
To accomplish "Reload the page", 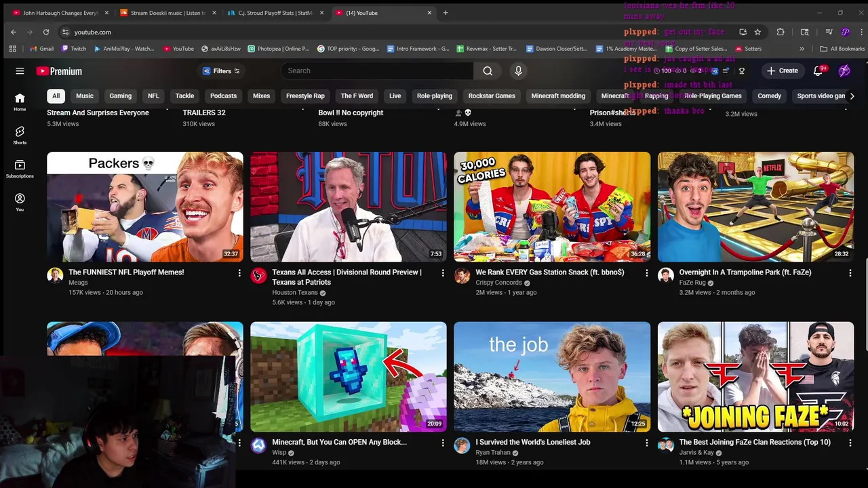I will [x=46, y=32].
